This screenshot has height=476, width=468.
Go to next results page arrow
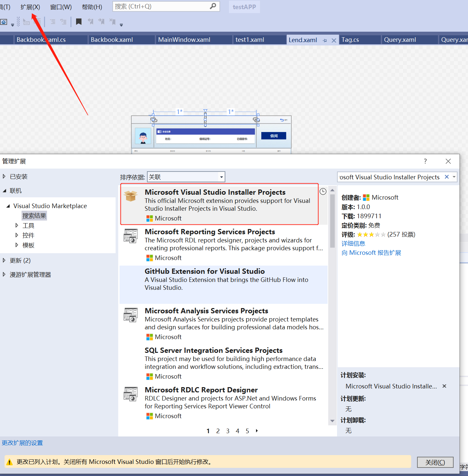coord(257,431)
